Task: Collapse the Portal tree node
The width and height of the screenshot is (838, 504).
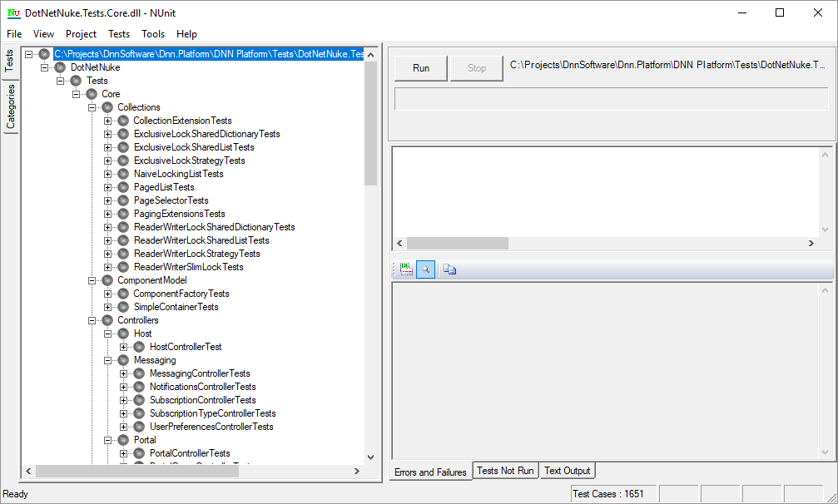Action: [107, 441]
